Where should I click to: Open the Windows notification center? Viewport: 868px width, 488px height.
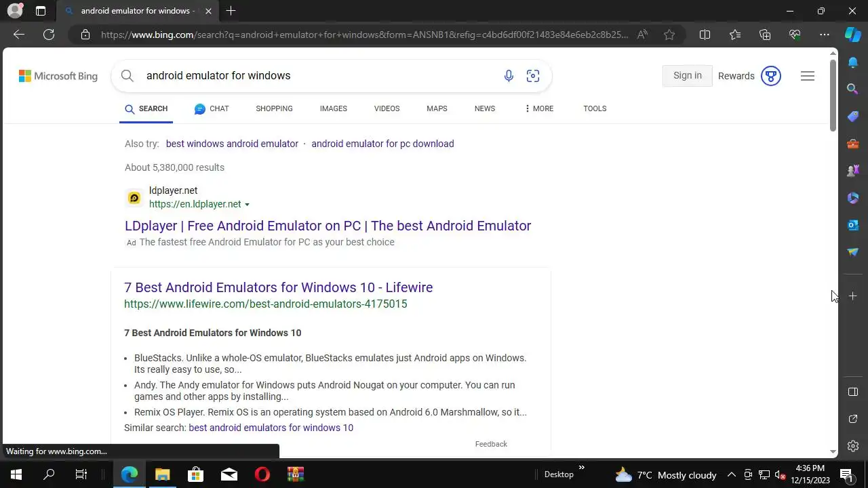846,474
